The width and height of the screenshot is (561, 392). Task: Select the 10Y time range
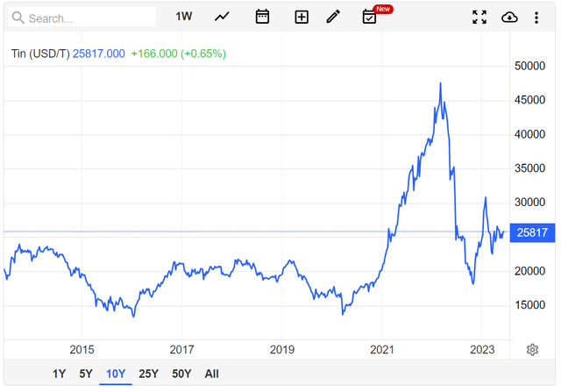[x=116, y=374]
